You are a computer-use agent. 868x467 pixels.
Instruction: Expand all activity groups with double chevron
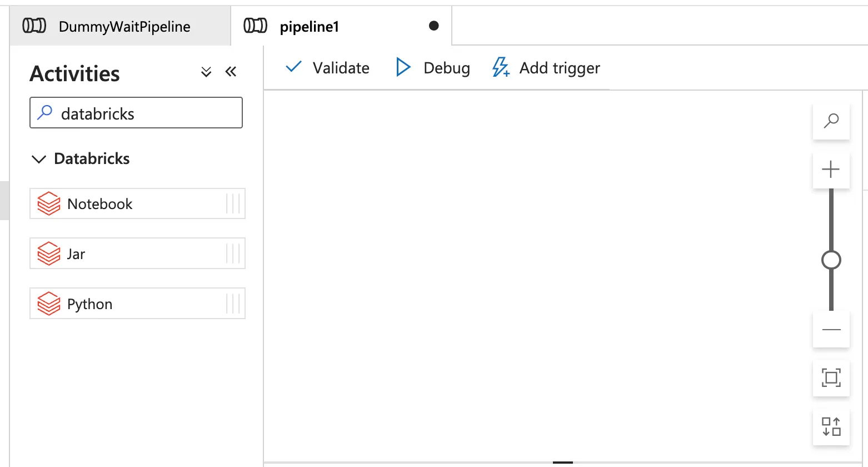coord(206,72)
